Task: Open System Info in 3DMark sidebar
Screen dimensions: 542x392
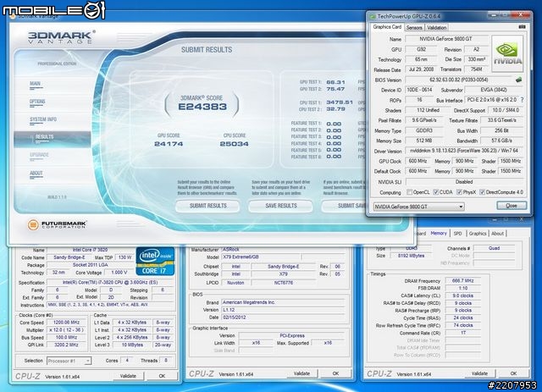Action: [43, 120]
